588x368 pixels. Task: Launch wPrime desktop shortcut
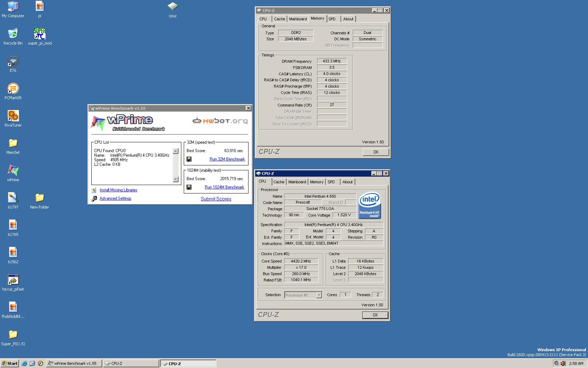[x=13, y=173]
